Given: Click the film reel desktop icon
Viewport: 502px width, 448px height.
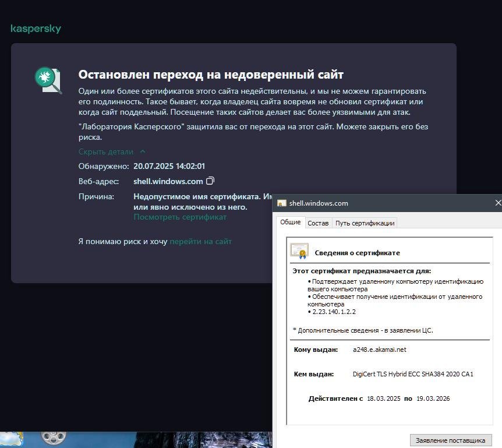Looking at the screenshot, I should pos(54,438).
